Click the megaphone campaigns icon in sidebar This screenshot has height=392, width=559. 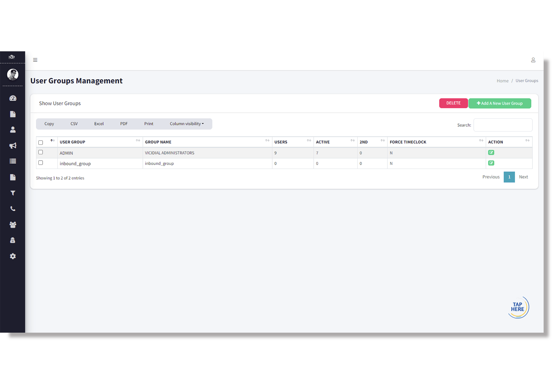(x=13, y=146)
